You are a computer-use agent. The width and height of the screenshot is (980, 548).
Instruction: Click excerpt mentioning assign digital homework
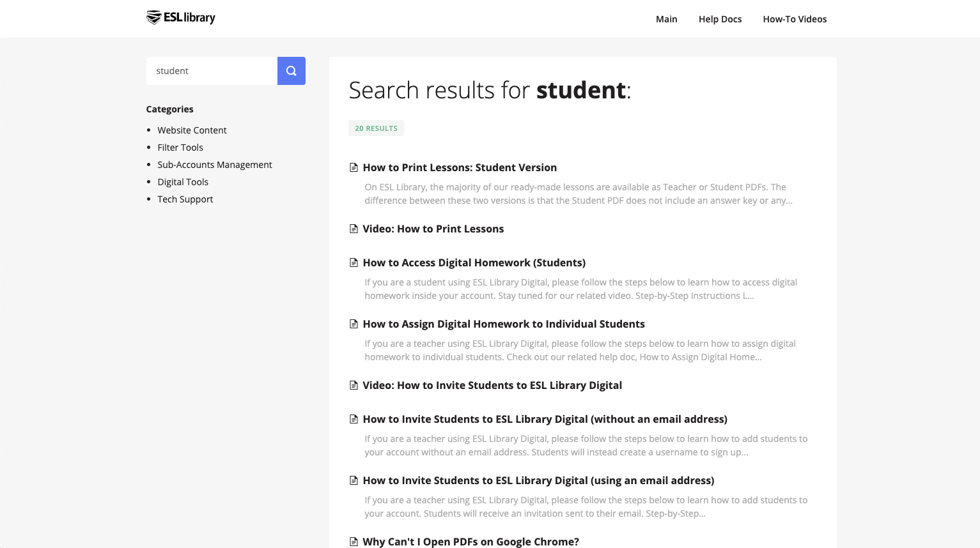pos(580,350)
